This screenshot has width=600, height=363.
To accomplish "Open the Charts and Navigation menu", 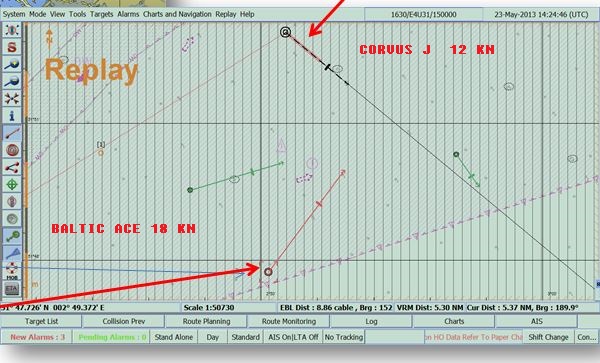I will (x=177, y=14).
